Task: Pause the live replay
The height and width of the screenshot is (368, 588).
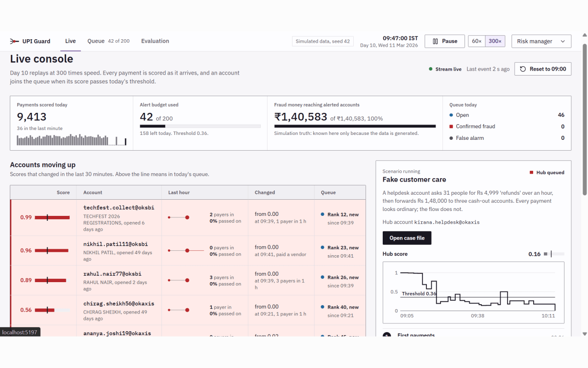Action: [x=445, y=41]
